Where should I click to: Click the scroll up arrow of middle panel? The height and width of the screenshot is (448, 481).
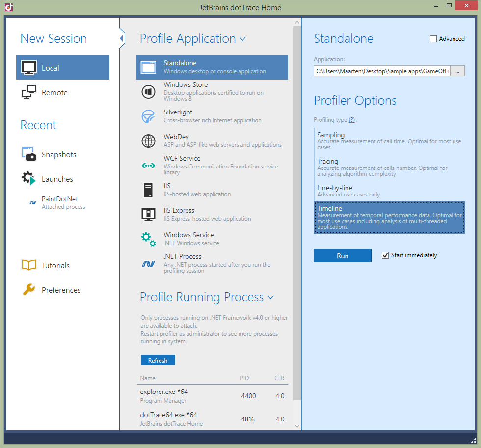click(x=297, y=22)
